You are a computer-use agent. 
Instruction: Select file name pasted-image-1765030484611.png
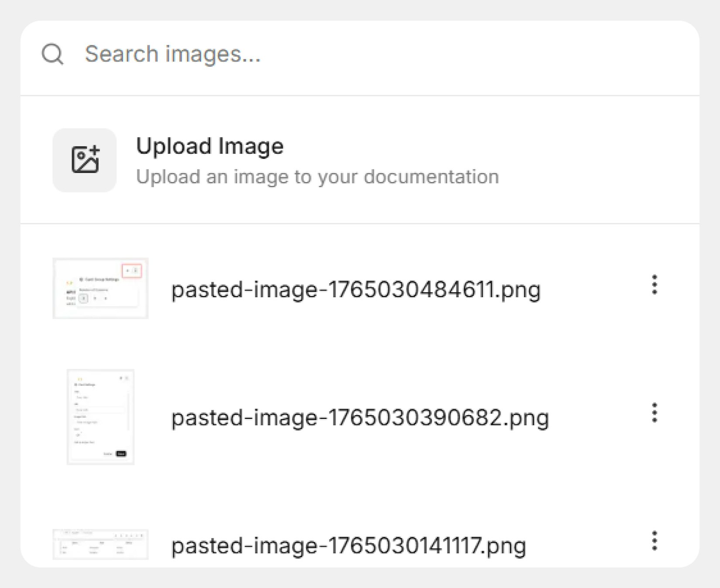pyautogui.click(x=356, y=290)
